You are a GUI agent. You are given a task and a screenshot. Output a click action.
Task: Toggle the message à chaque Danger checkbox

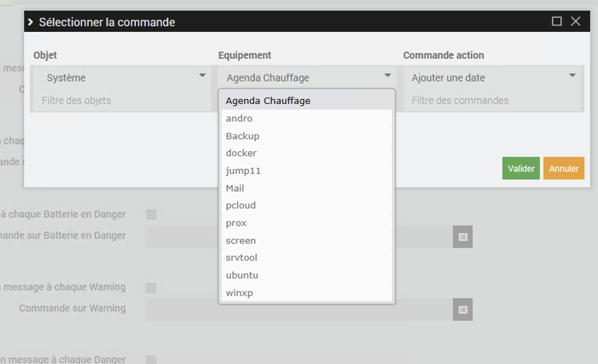151,360
